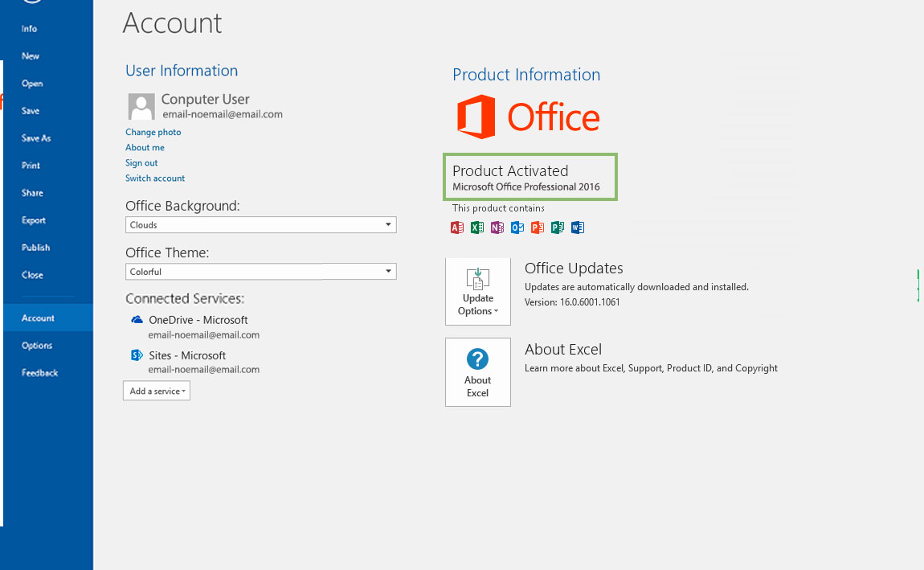Viewport: 924px width, 570px height.
Task: Select Save As in the sidebar
Action: [36, 138]
